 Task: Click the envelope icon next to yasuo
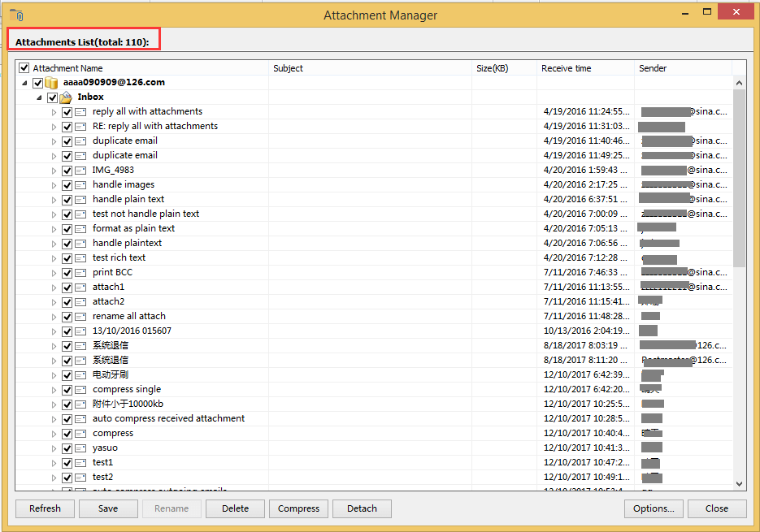coord(81,448)
